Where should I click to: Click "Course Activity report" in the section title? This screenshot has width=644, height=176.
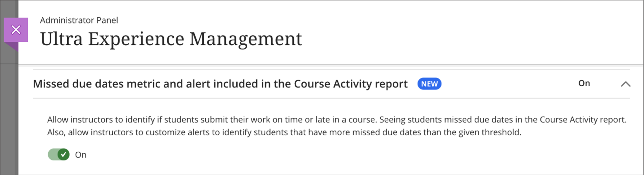click(x=350, y=84)
